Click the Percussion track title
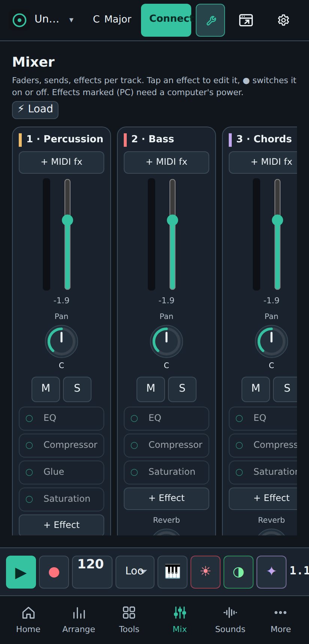The height and width of the screenshot is (644, 309). [65, 139]
